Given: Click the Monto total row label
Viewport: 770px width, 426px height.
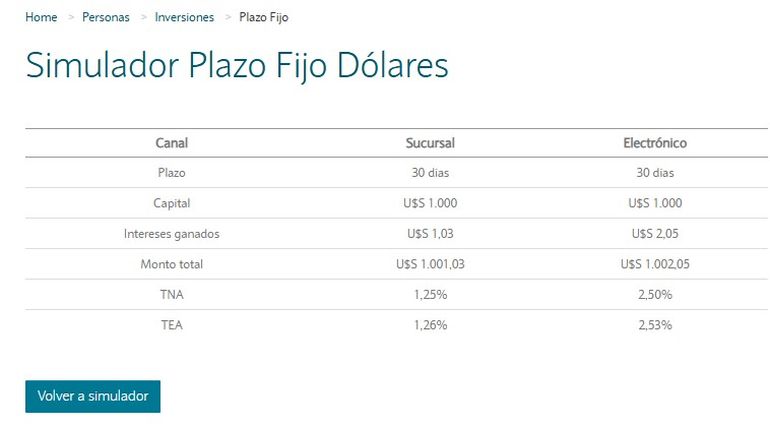Looking at the screenshot, I should pyautogui.click(x=171, y=264).
